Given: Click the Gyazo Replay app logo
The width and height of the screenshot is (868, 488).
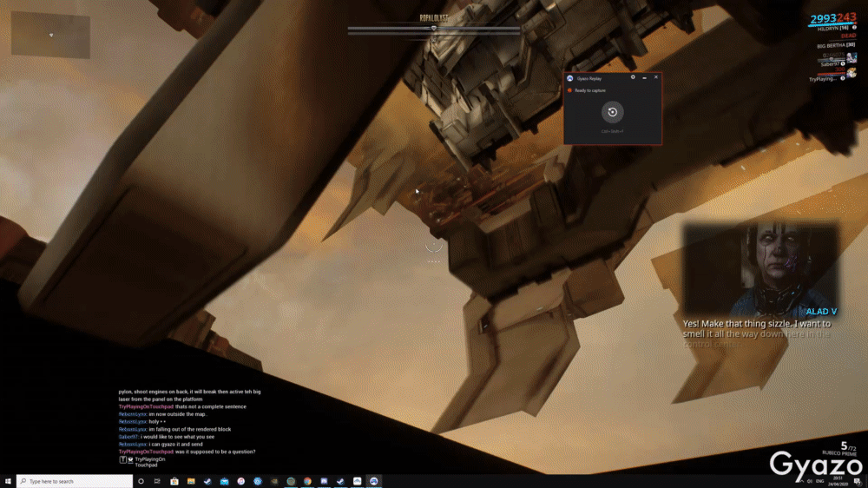Looking at the screenshot, I should coord(569,78).
